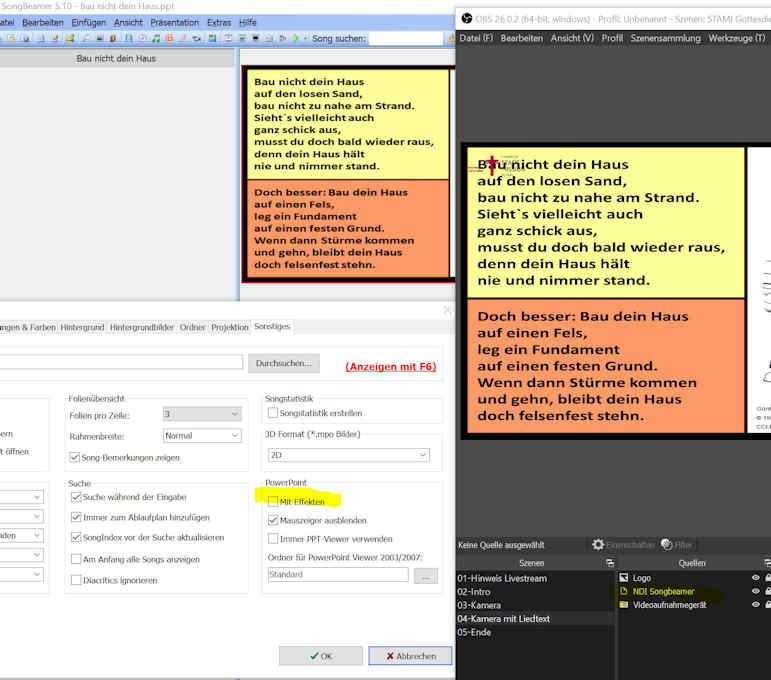
Task: Click the Bau nicht dein Haus header button
Action: [x=116, y=58]
